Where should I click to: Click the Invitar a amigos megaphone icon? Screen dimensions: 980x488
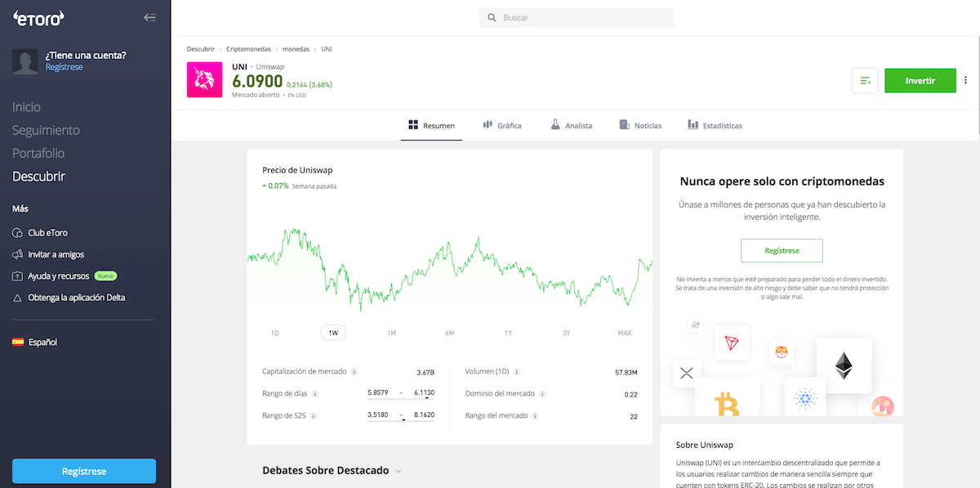(18, 253)
